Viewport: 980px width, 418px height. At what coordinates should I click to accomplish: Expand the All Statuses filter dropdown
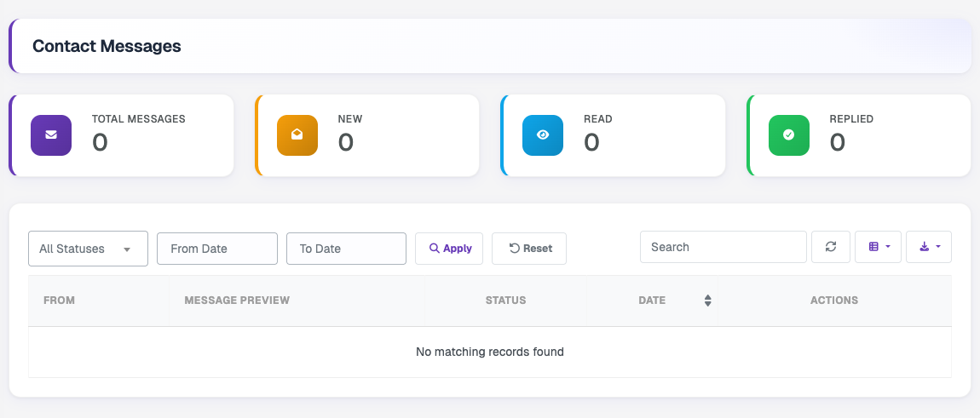[x=88, y=249]
